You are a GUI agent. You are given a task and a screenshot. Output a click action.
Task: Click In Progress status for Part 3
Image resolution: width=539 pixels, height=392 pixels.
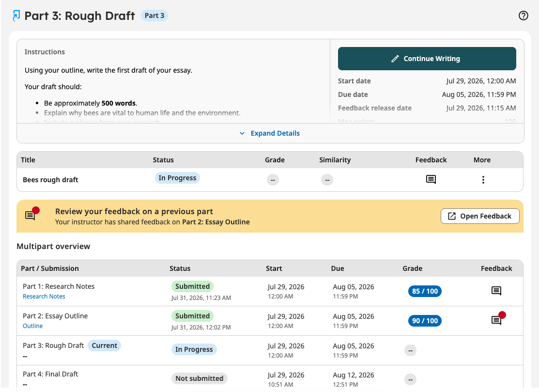point(194,349)
